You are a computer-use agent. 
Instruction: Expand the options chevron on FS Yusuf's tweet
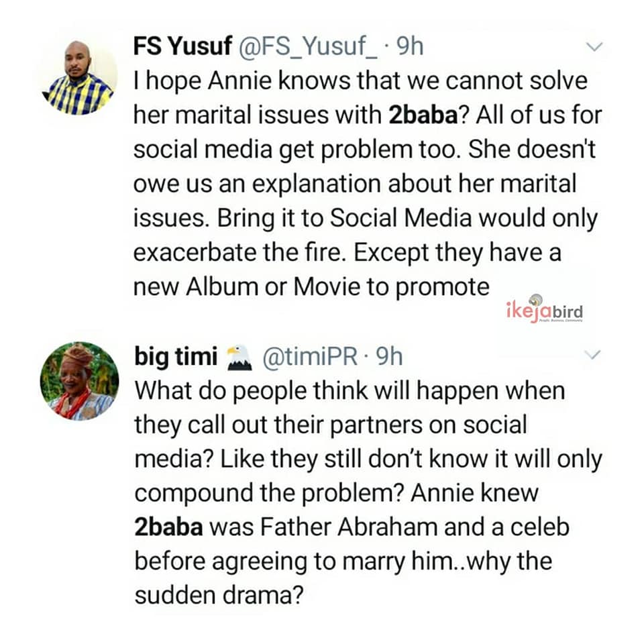coord(594,46)
